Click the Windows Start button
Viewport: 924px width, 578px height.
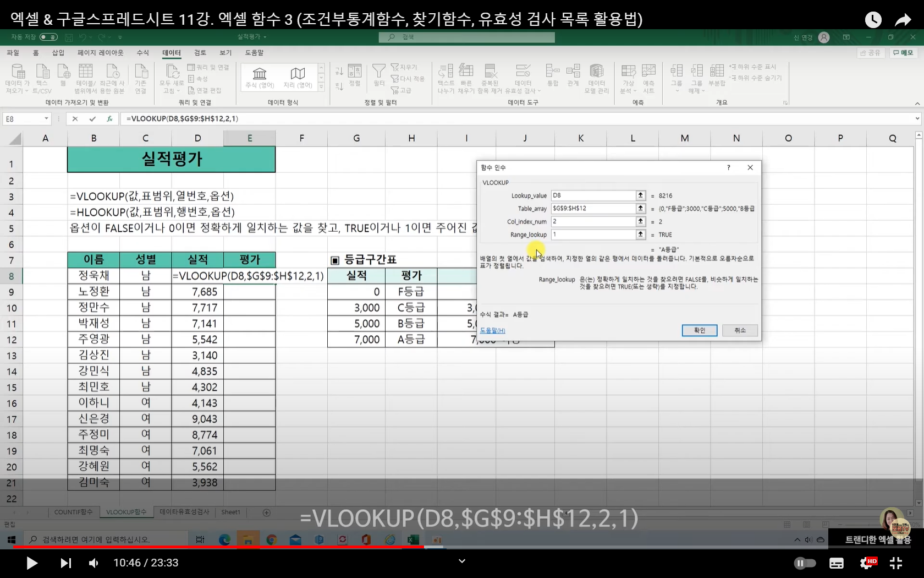pyautogui.click(x=12, y=539)
